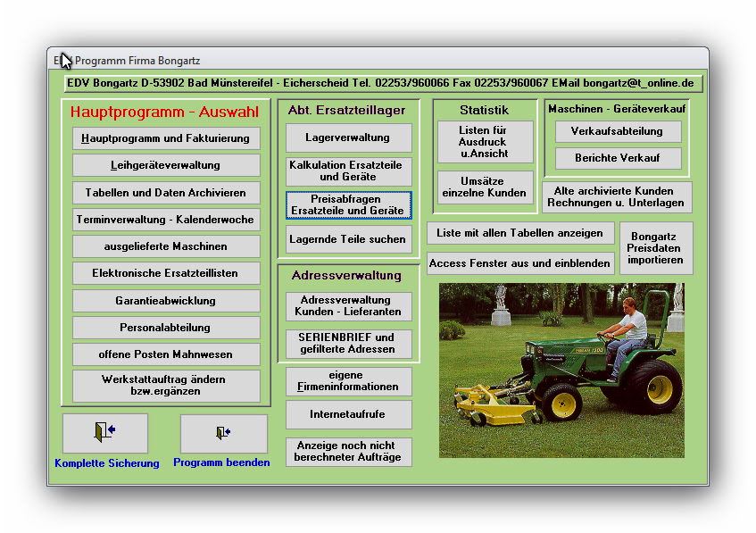
Task: Open the Verkaufsabteilung section
Action: point(617,131)
